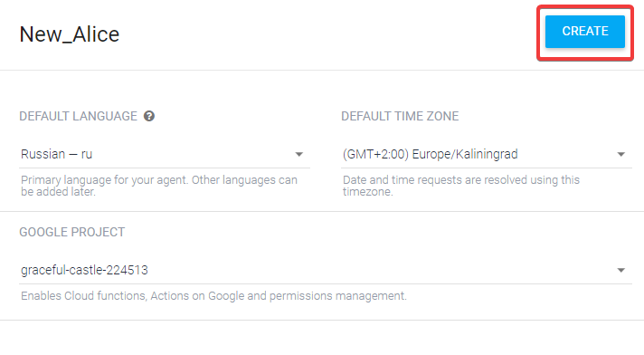Screen dimensions: 644x355
Task: Click the New_Alice agent name field
Action: coord(70,34)
